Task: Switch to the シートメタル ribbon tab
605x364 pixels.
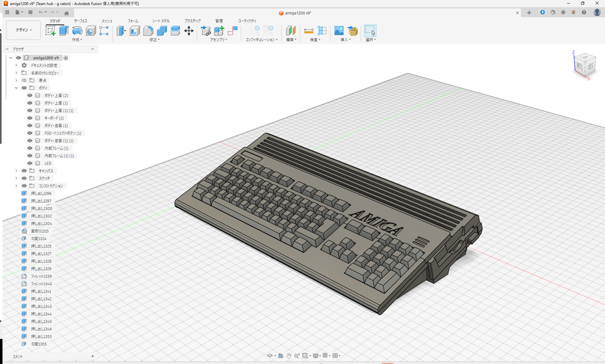Action: [160, 21]
